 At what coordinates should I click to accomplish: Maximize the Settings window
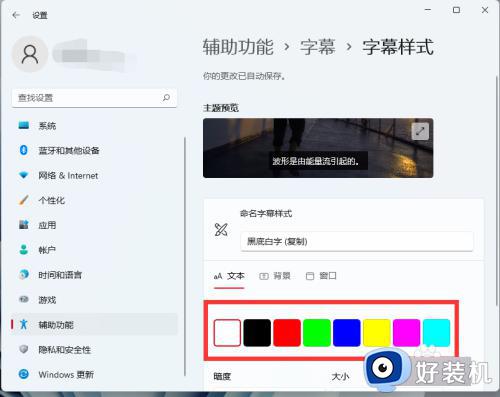[x=456, y=10]
